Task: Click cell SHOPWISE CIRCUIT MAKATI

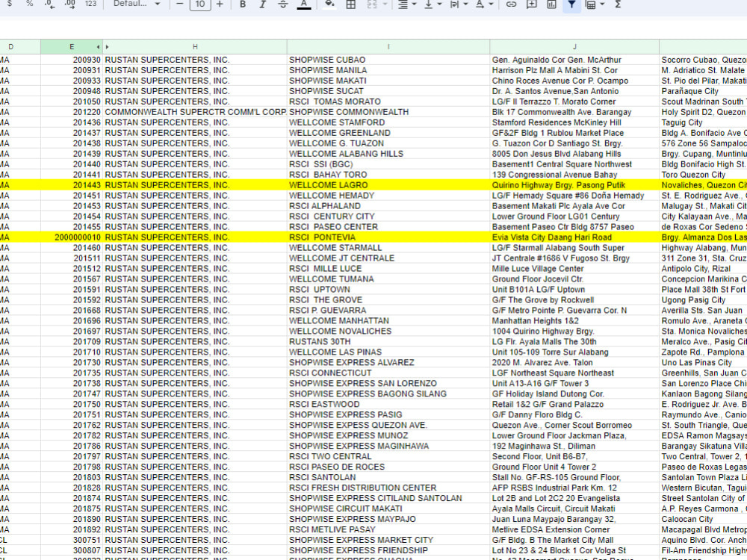Action: (x=388, y=508)
